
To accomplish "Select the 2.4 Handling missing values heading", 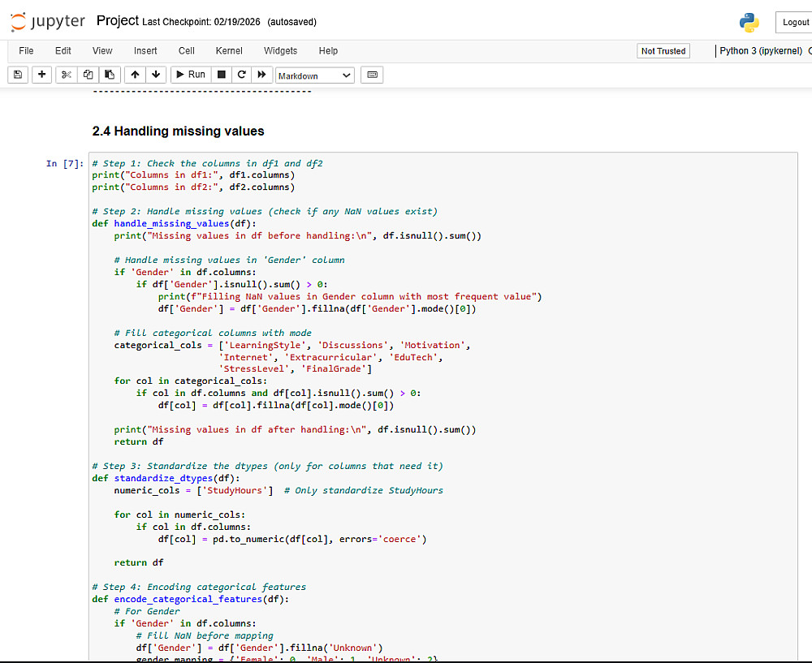I will [x=178, y=131].
